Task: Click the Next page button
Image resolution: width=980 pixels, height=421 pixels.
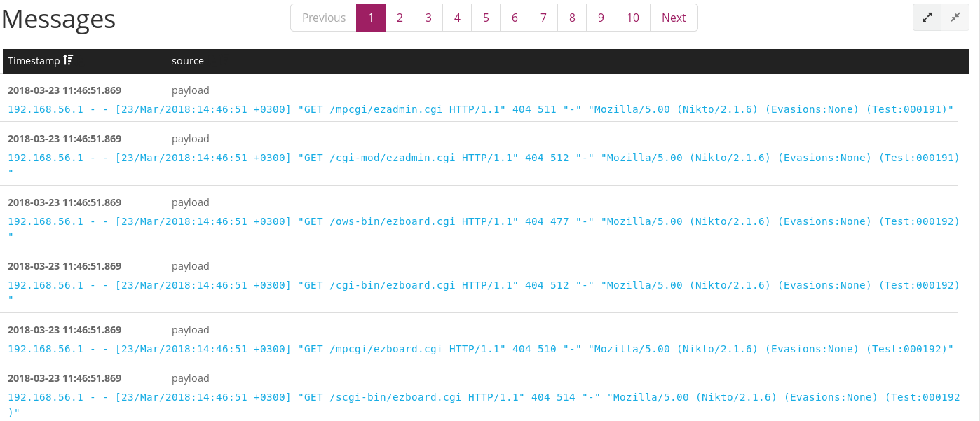Action: tap(674, 18)
